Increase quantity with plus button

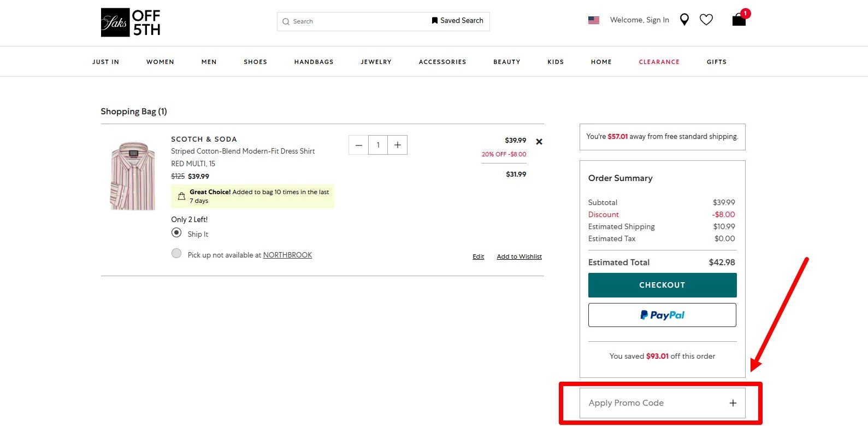(x=398, y=145)
